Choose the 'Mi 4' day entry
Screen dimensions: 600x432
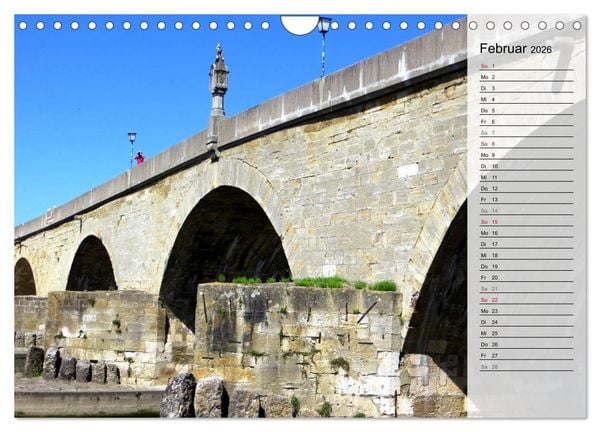[527, 99]
